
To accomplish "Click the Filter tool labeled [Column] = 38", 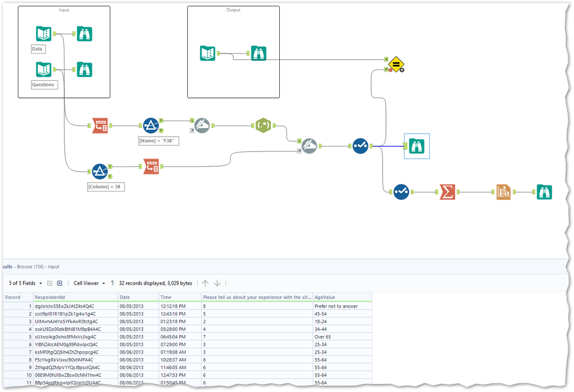I will tap(99, 171).
